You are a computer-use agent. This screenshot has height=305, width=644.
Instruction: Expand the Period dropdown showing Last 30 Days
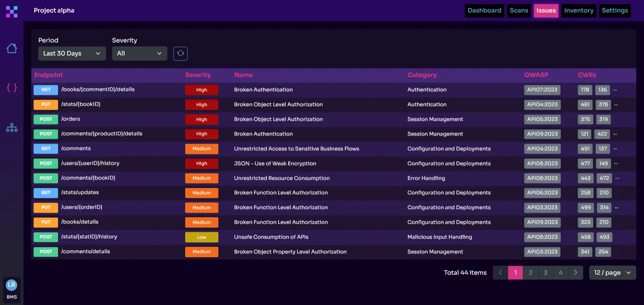[72, 53]
